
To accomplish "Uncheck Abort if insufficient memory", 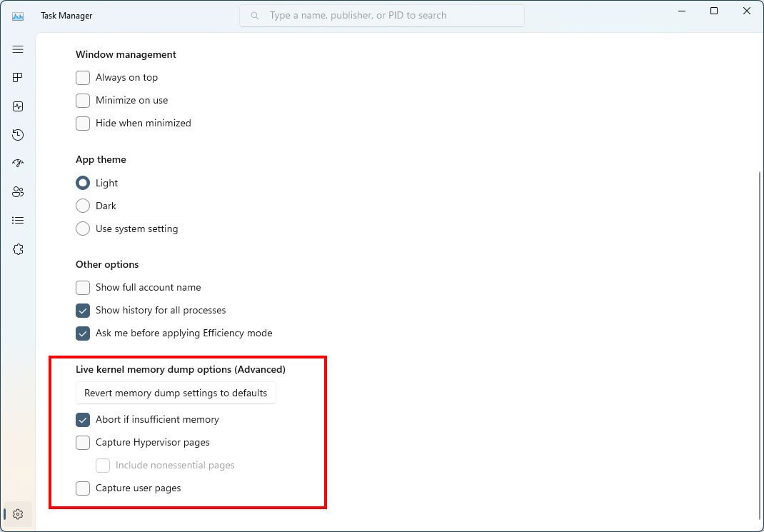I will click(x=82, y=419).
